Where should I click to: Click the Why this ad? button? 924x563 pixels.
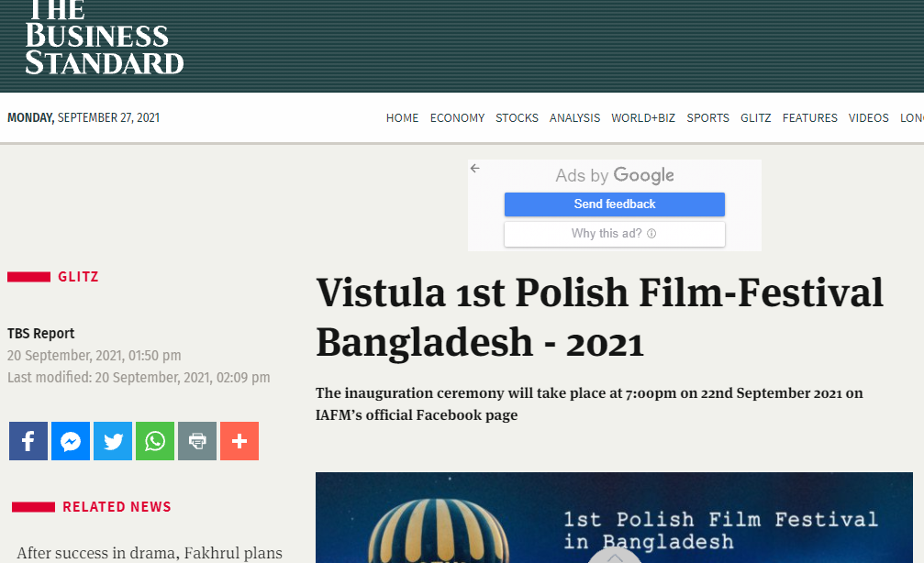615,234
